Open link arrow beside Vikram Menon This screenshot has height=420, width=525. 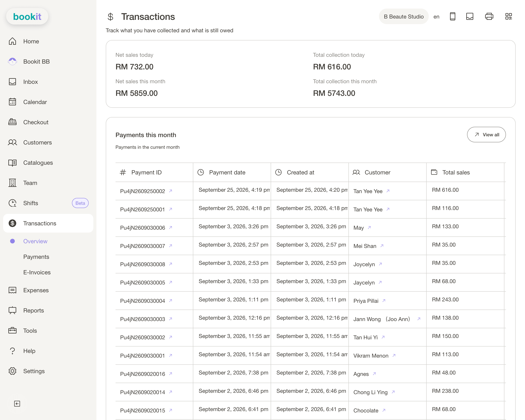pyautogui.click(x=394, y=355)
